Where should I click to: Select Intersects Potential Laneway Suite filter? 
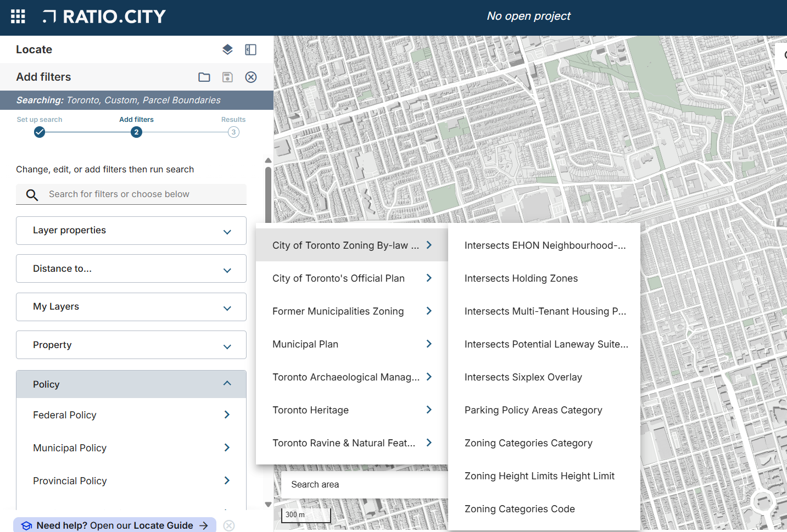coord(544,344)
